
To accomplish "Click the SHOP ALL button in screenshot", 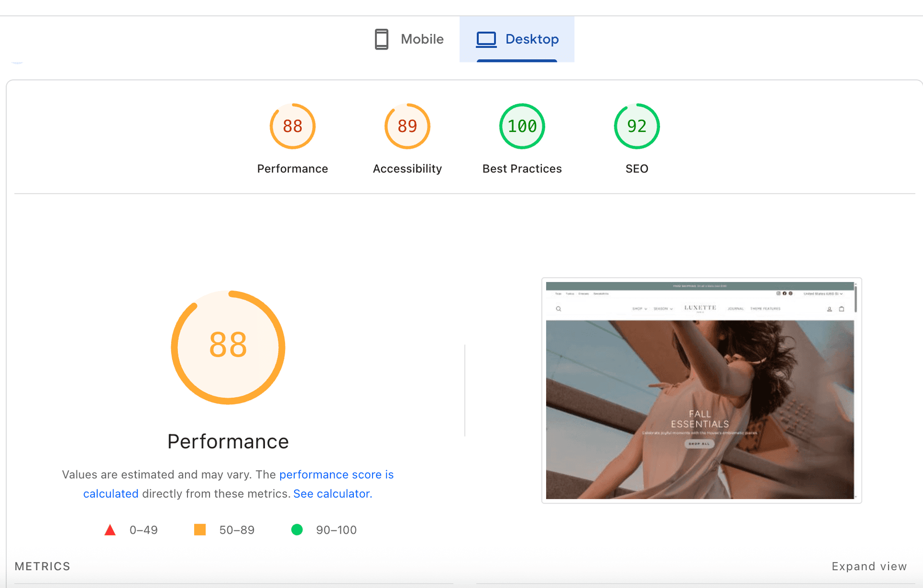I will coord(699,444).
